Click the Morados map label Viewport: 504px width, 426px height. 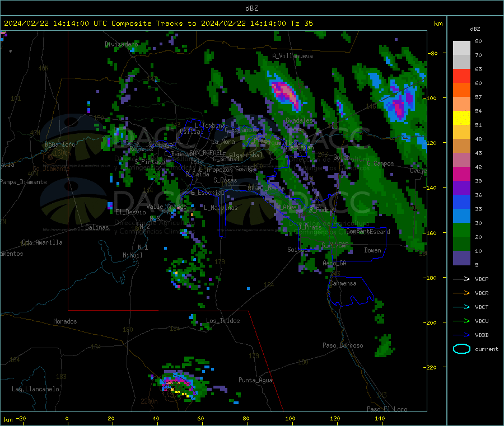[x=65, y=321]
